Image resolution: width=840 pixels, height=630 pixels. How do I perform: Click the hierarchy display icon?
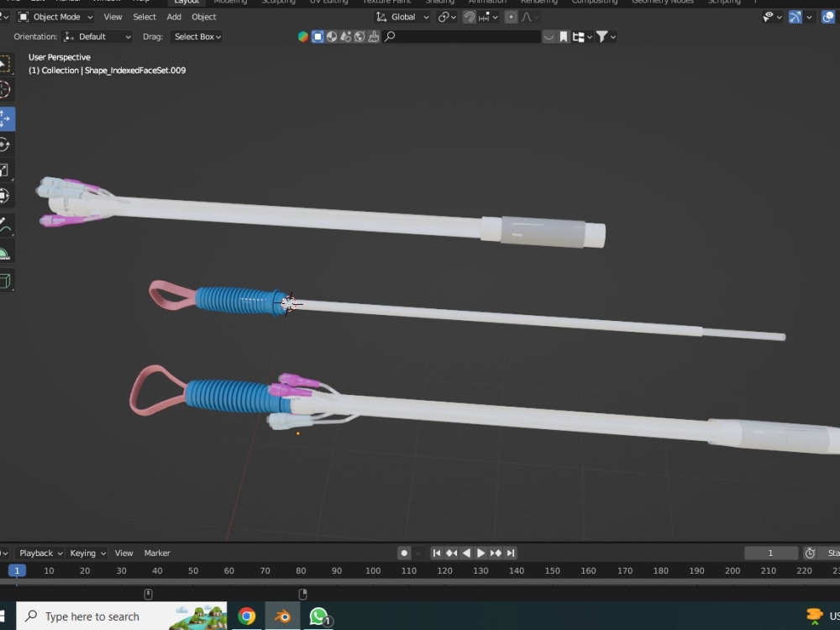click(578, 36)
